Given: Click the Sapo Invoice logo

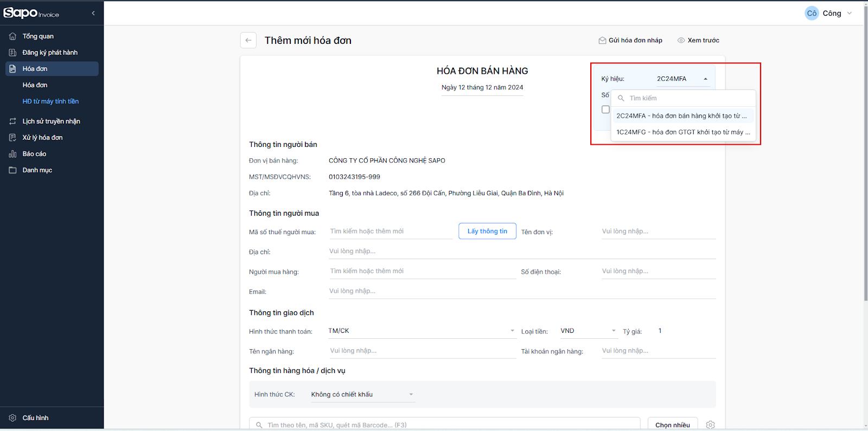Looking at the screenshot, I should [31, 13].
